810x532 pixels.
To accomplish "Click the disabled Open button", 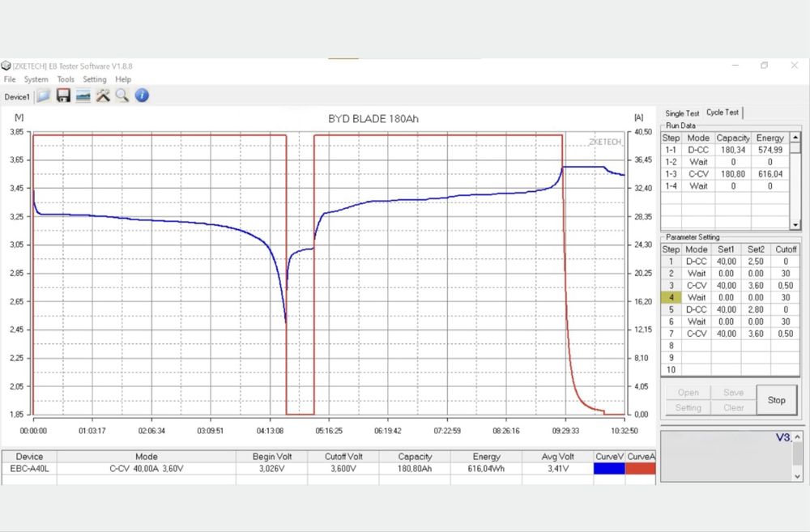I will (x=688, y=393).
